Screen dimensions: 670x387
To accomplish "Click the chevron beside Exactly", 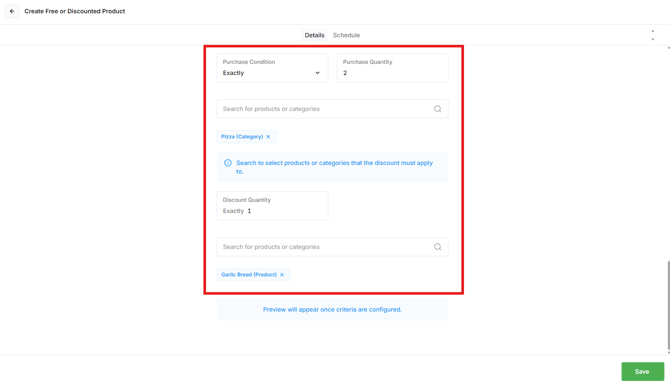I will coord(317,73).
